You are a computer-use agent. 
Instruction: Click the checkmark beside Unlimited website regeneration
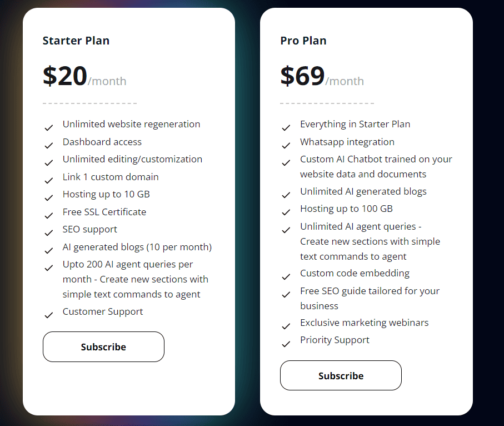[49, 127]
